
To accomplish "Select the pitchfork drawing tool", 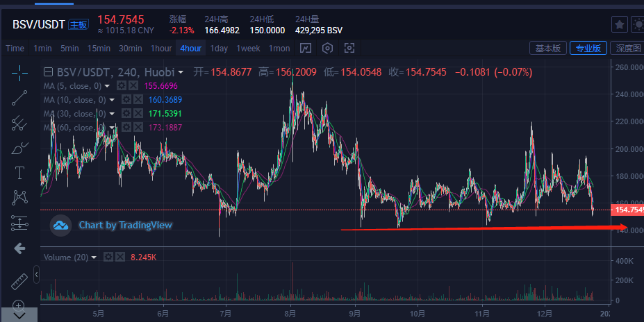I will (19, 123).
